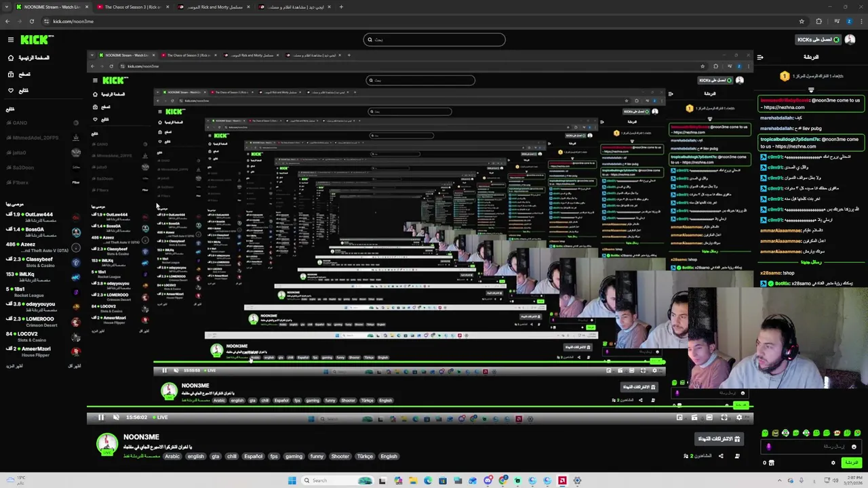Bookmark this page with the star icon
This screenshot has height=488, width=868.
pos(802,21)
